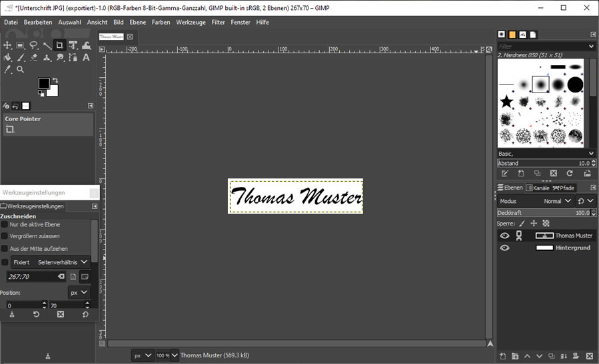
Task: Select the Thomas Muster layer row
Action: click(546, 236)
